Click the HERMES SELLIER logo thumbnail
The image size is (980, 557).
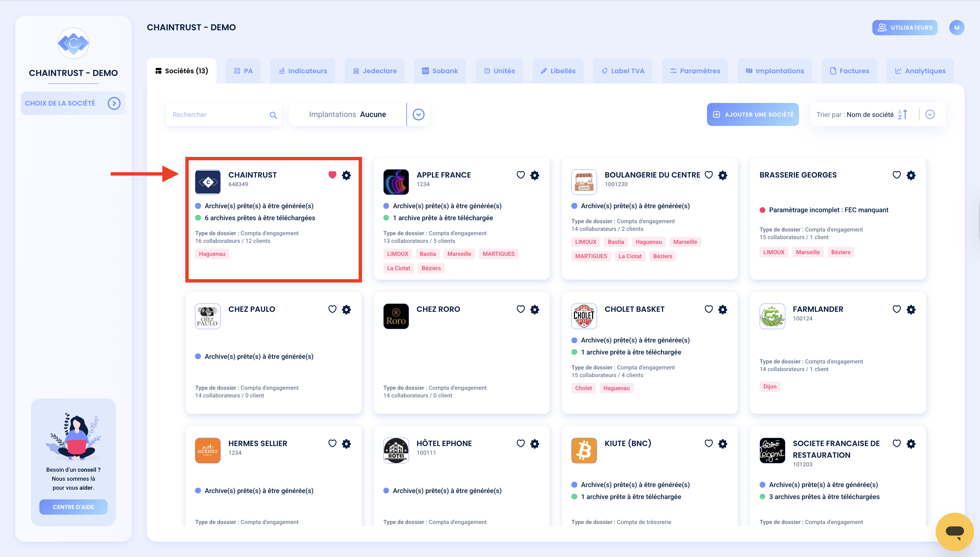point(208,450)
